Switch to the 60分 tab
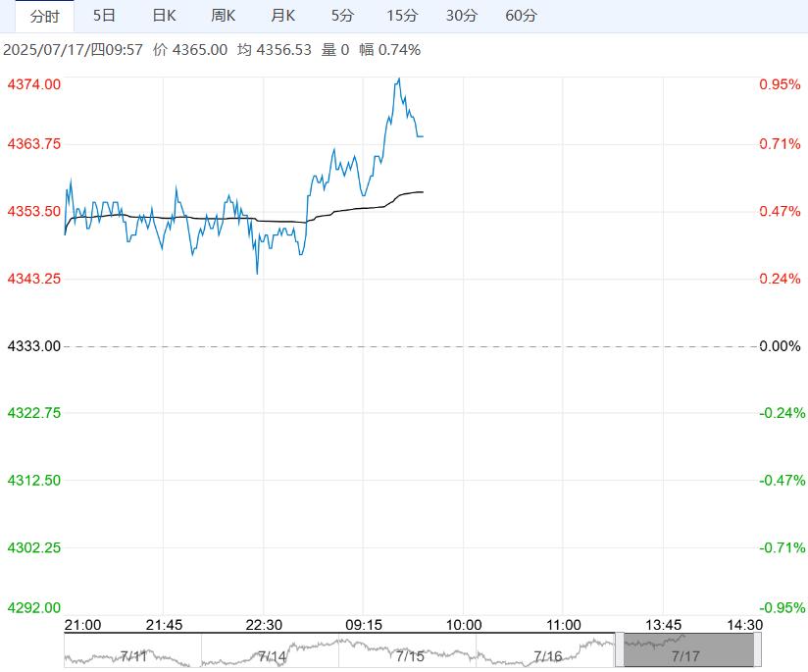Image resolution: width=808 pixels, height=672 pixels. 521,16
